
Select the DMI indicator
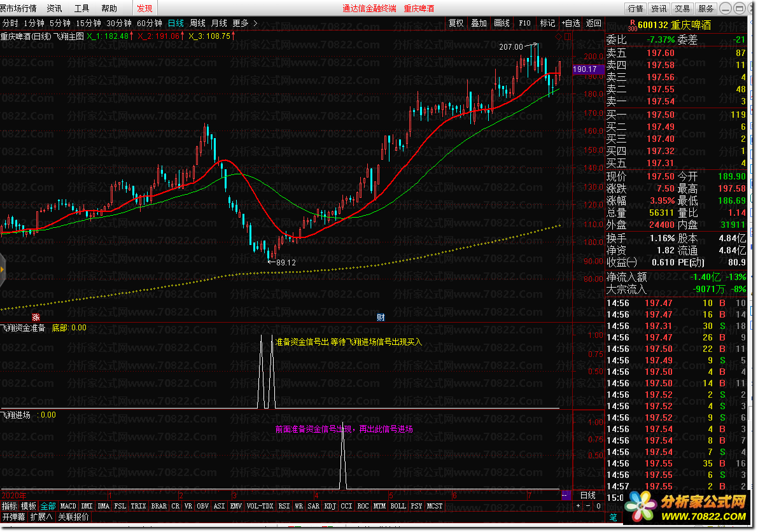(x=87, y=506)
